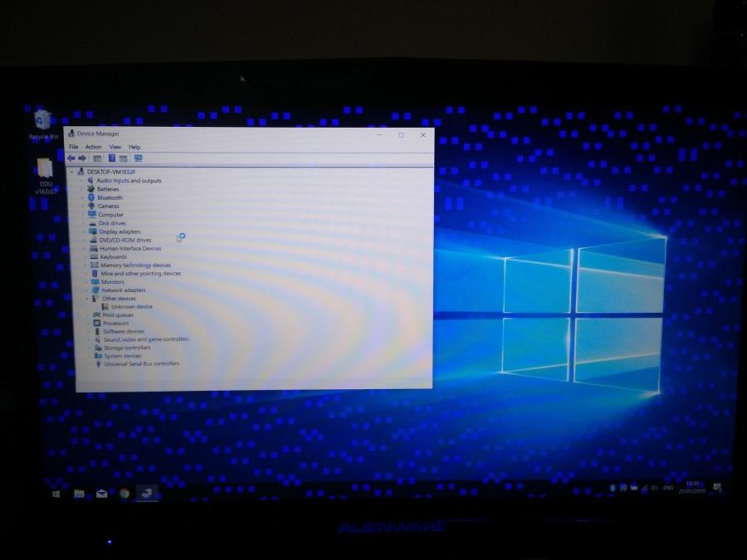The height and width of the screenshot is (560, 747).
Task: Click the volume speaker tray icon
Action: pos(654,488)
